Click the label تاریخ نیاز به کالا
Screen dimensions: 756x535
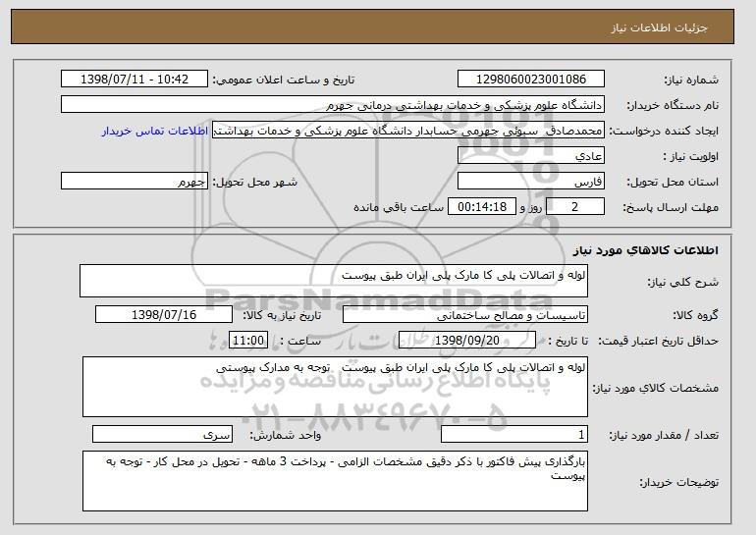[282, 316]
